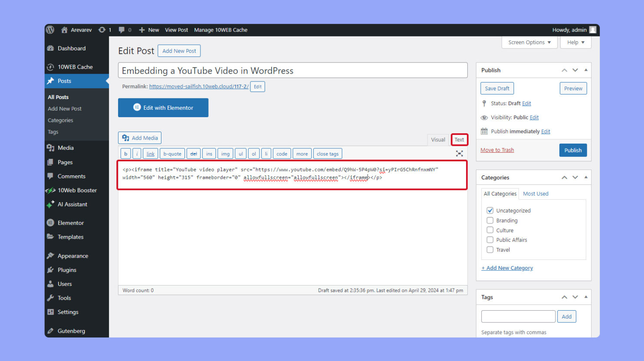This screenshot has width=644, height=361.
Task: Open the Screen Options dropdown
Action: pyautogui.click(x=529, y=42)
